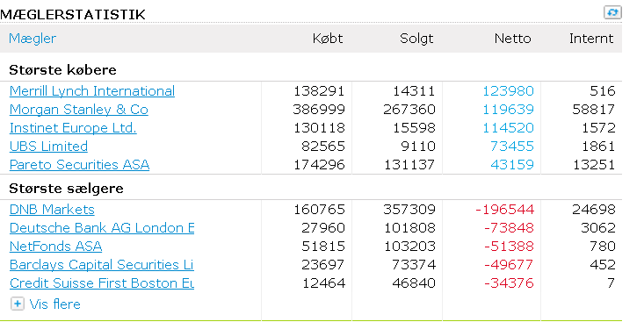Select NetFonds ASA broker link

[55, 247]
